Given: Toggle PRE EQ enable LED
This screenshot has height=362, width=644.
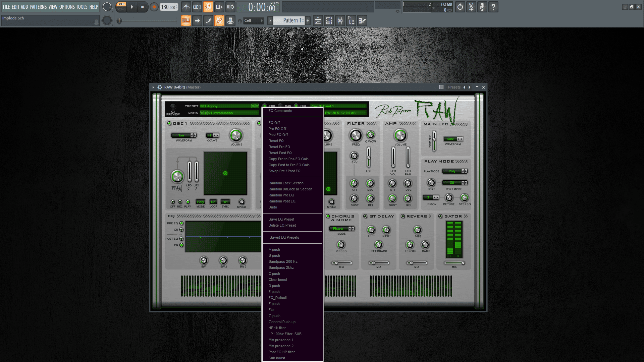Looking at the screenshot, I should click(181, 223).
